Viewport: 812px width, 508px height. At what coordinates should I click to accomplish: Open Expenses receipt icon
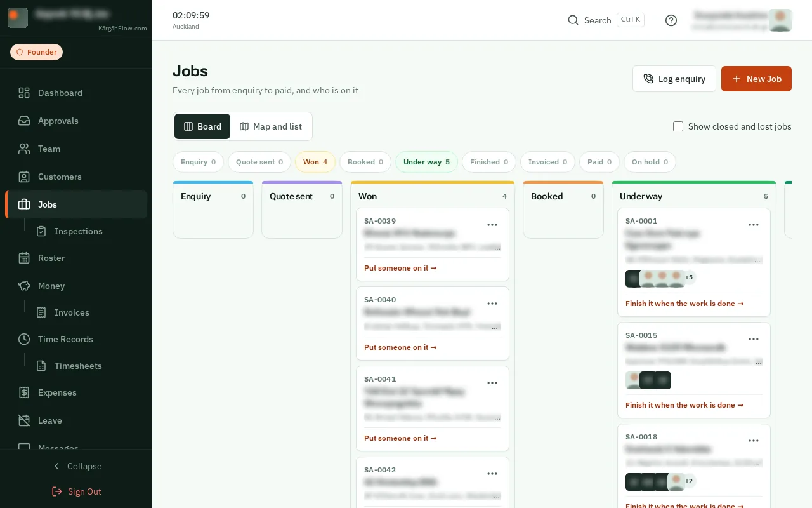coord(24,392)
